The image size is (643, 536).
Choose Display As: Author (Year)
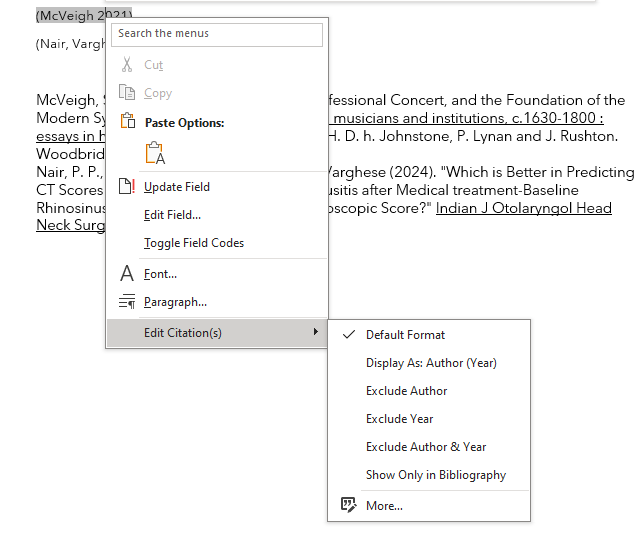431,363
